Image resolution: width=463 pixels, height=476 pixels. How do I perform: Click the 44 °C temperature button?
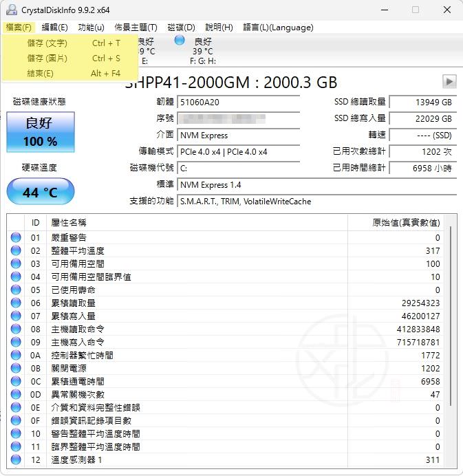(41, 192)
